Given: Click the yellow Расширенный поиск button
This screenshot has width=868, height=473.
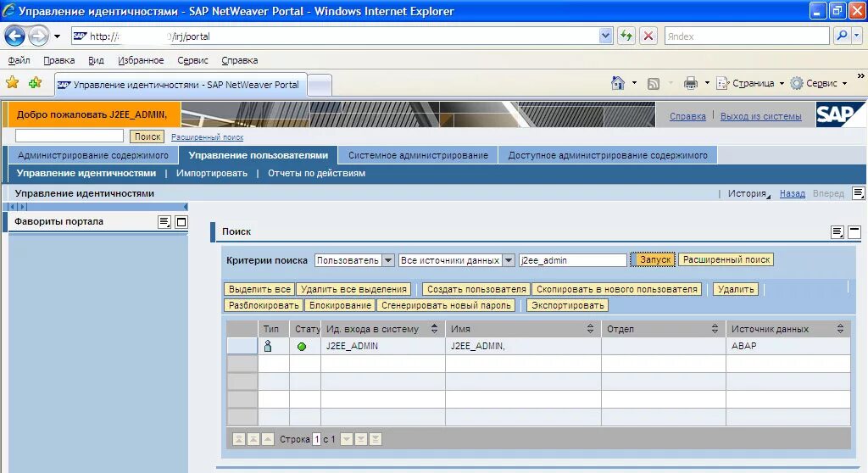Looking at the screenshot, I should coord(726,259).
